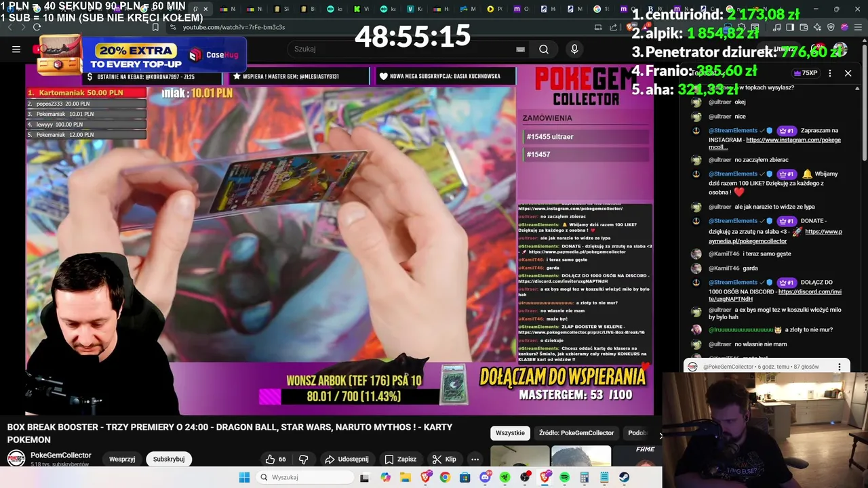Open Windows Task View from taskbar
Image resolution: width=868 pixels, height=488 pixels.
click(x=364, y=477)
